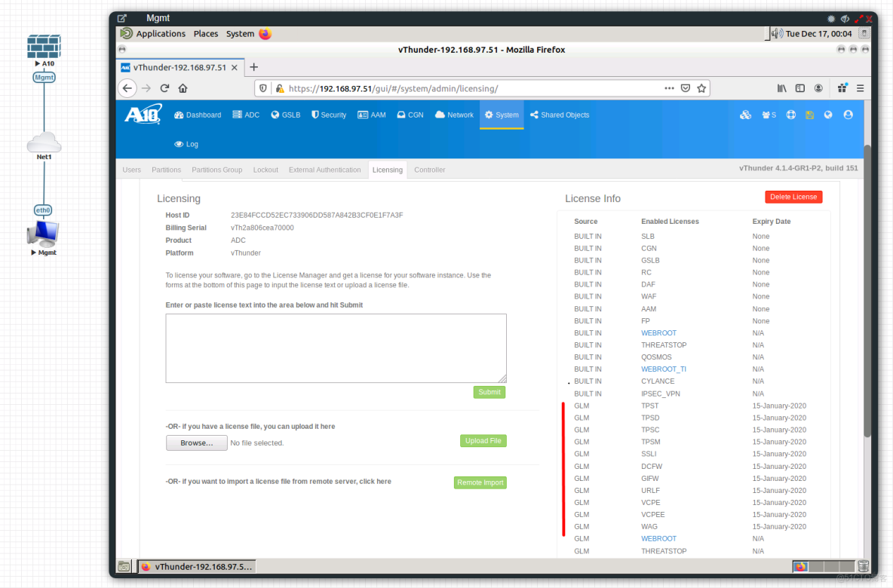Reload the page in Firefox
This screenshot has width=893, height=588.
coord(164,88)
